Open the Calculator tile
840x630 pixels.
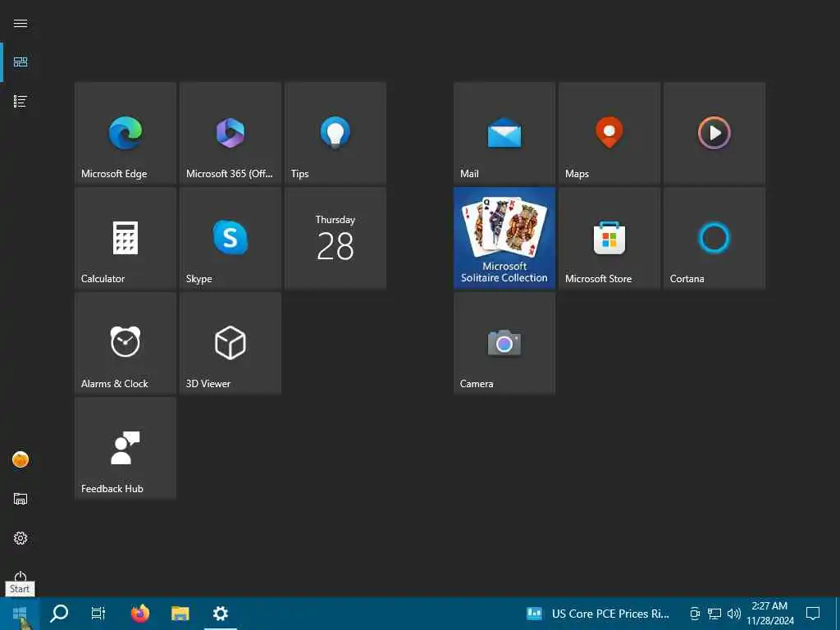[126, 238]
